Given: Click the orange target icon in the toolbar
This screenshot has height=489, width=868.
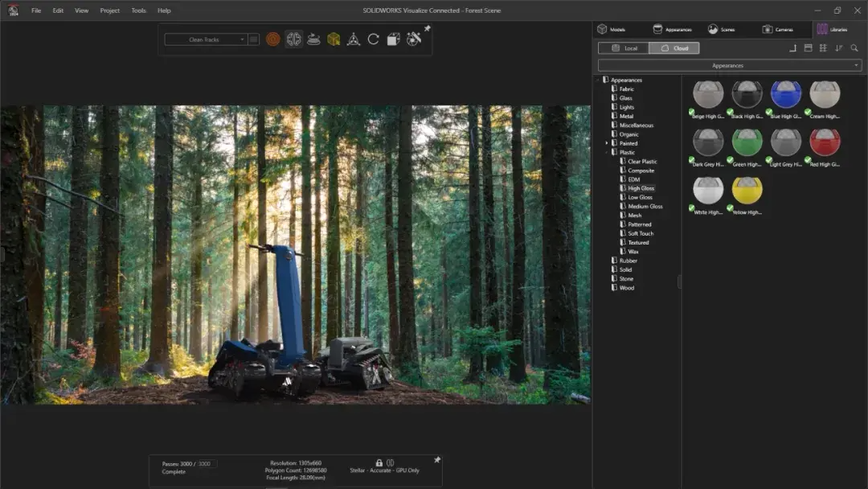Looking at the screenshot, I should (273, 39).
